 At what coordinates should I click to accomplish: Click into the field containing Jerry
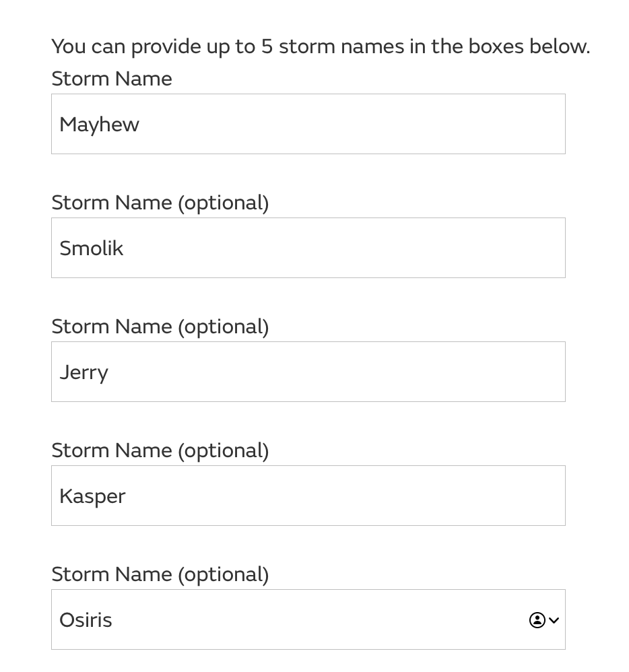[308, 372]
